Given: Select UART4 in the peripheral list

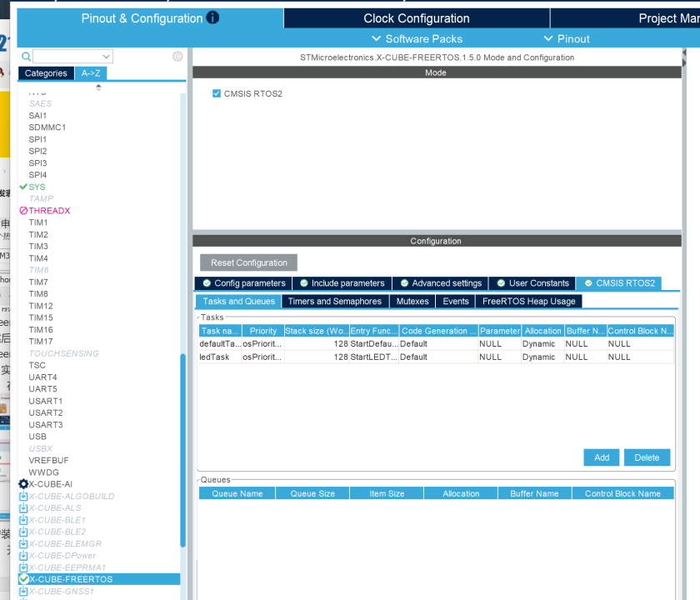Looking at the screenshot, I should (42, 377).
